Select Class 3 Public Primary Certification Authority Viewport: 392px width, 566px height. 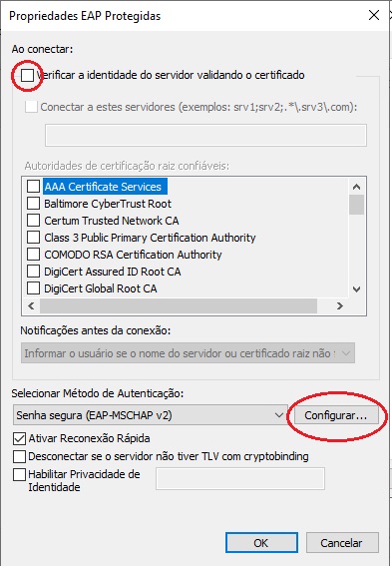click(34, 238)
